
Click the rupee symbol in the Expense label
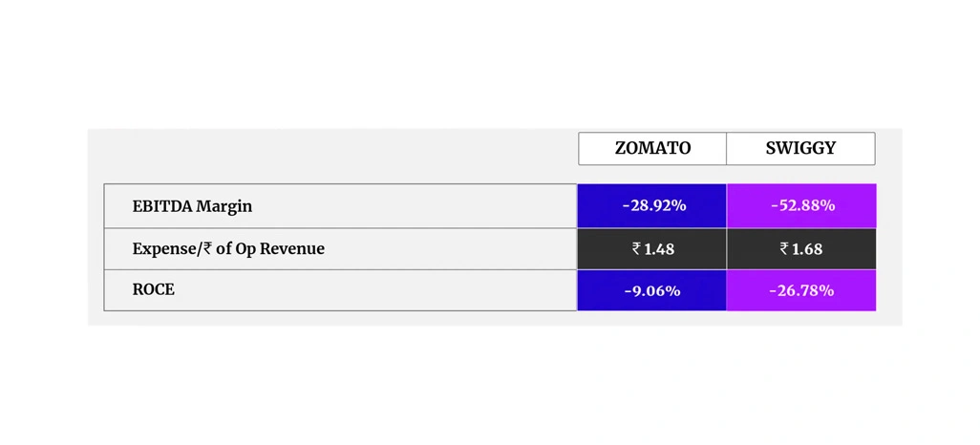point(207,249)
